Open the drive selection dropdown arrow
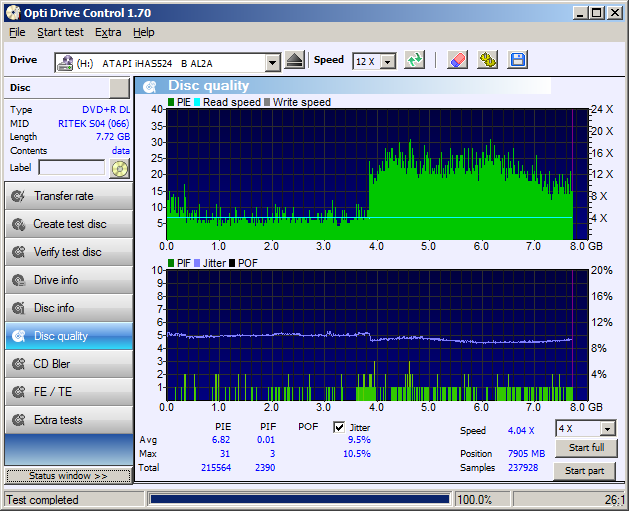 273,63
